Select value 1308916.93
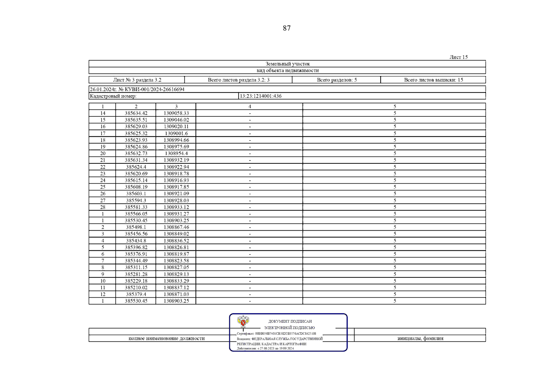 click(x=176, y=180)
